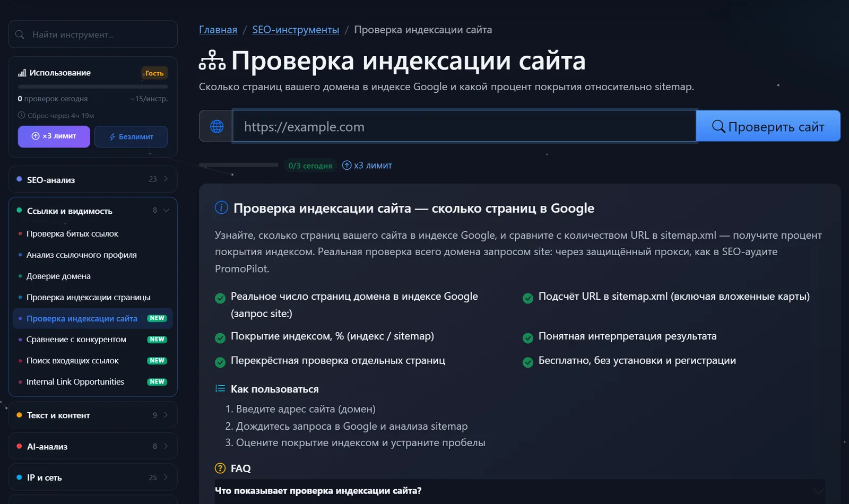Click the daily limit progress bar under URL field
This screenshot has height=504, width=849.
239,165
